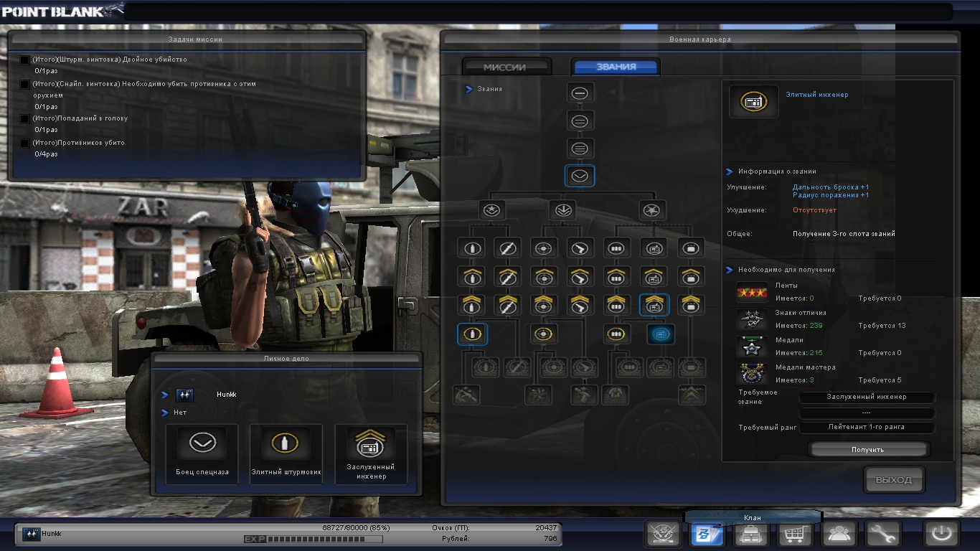
Task: Click the power icon to exit the game
Action: (x=941, y=533)
